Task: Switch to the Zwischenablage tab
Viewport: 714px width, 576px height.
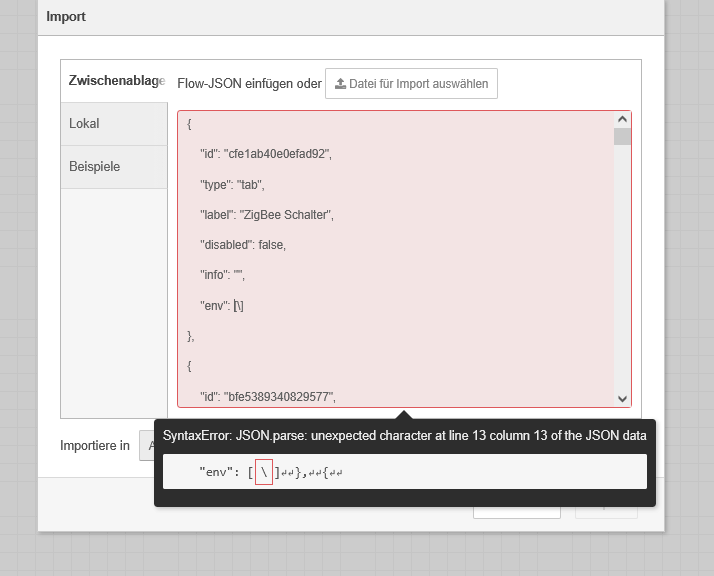Action: pos(115,80)
